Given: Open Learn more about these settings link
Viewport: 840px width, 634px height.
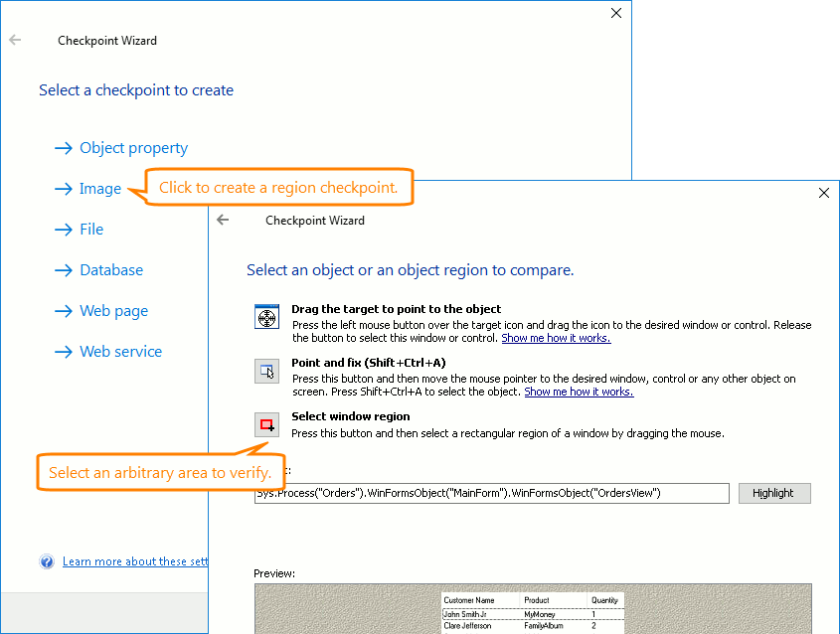Looking at the screenshot, I should tap(135, 561).
